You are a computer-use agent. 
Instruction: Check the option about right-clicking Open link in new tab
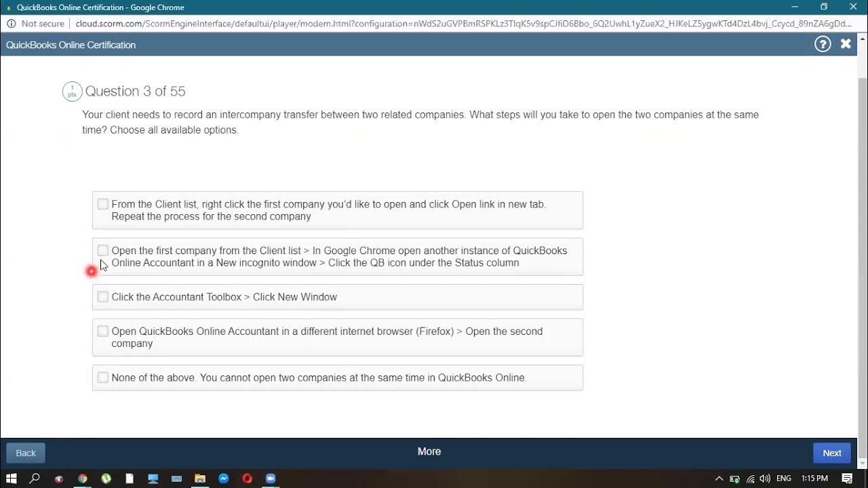(102, 204)
